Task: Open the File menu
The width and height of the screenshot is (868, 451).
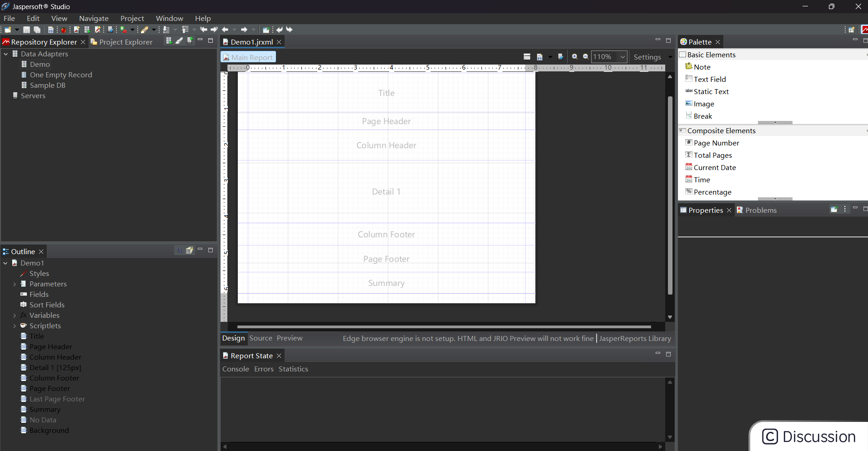Action: point(9,18)
